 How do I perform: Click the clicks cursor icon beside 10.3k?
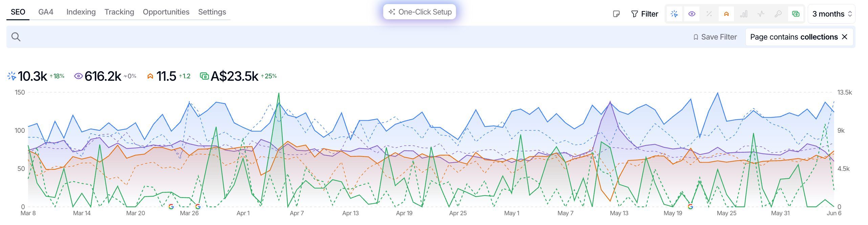pyautogui.click(x=12, y=76)
